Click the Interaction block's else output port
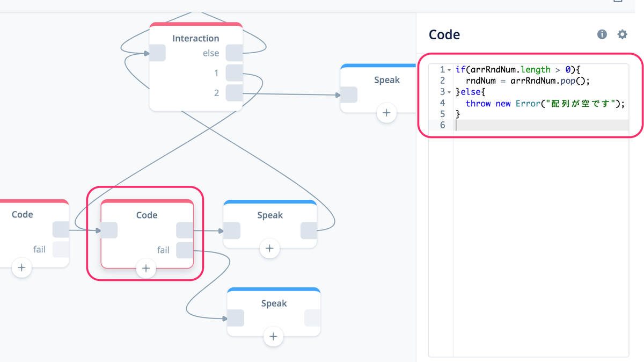This screenshot has height=362, width=644. pyautogui.click(x=235, y=53)
